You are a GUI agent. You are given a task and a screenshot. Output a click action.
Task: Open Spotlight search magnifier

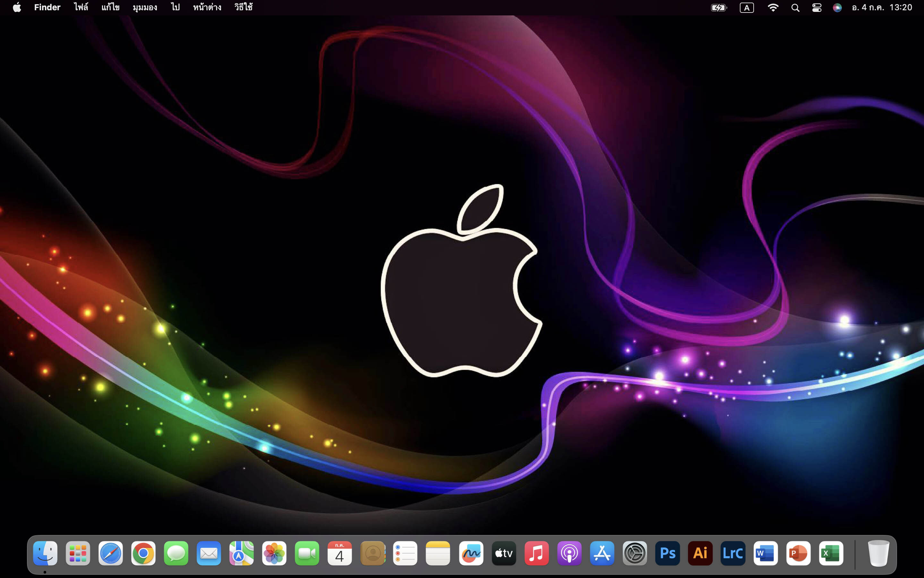click(795, 8)
